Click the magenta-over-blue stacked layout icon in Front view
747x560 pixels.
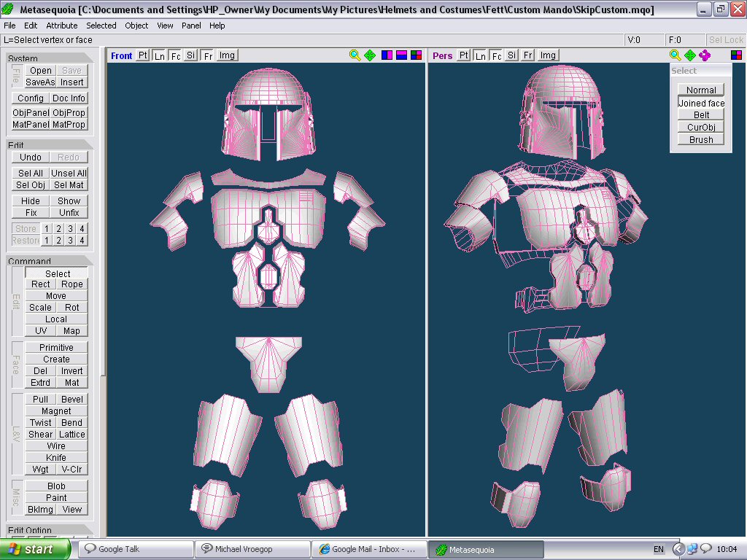pyautogui.click(x=402, y=55)
